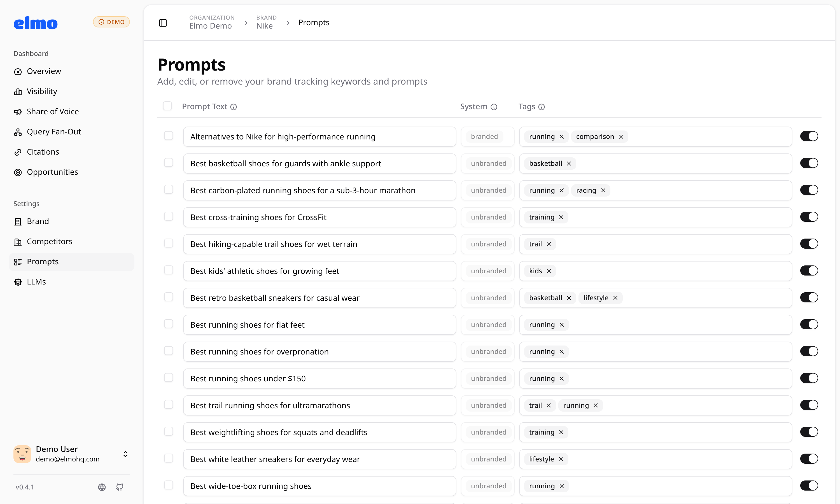Screen dimensions: 840x504
Task: Open Competitors settings
Action: [x=72, y=241]
